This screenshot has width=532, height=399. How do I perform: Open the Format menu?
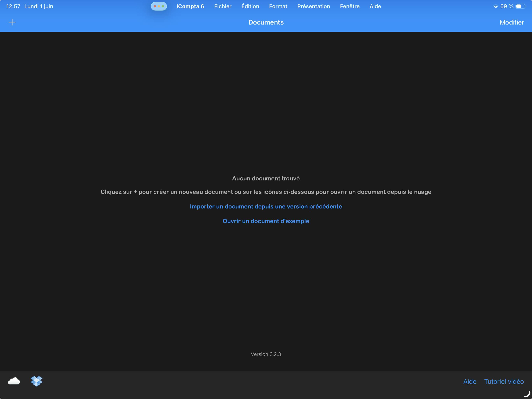[x=278, y=6]
